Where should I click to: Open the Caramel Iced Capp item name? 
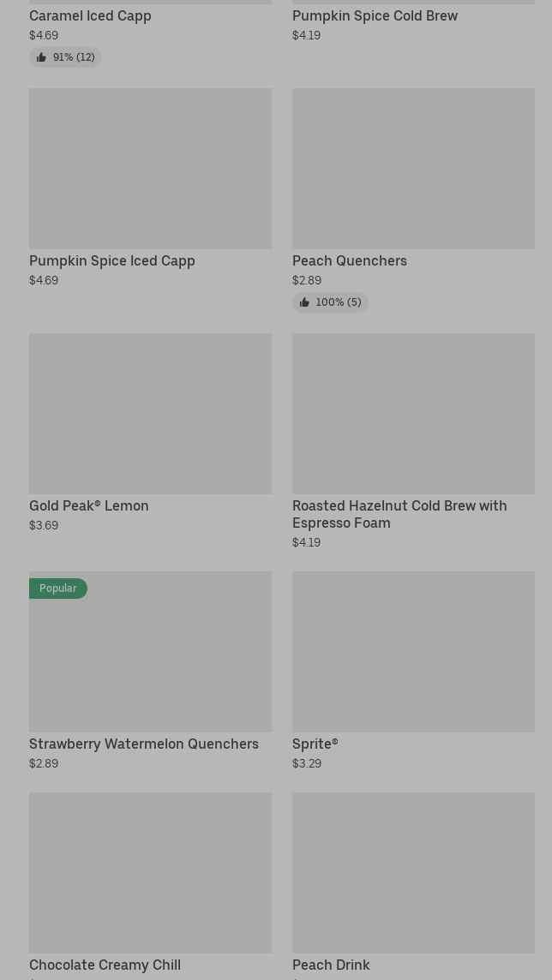coord(90,15)
